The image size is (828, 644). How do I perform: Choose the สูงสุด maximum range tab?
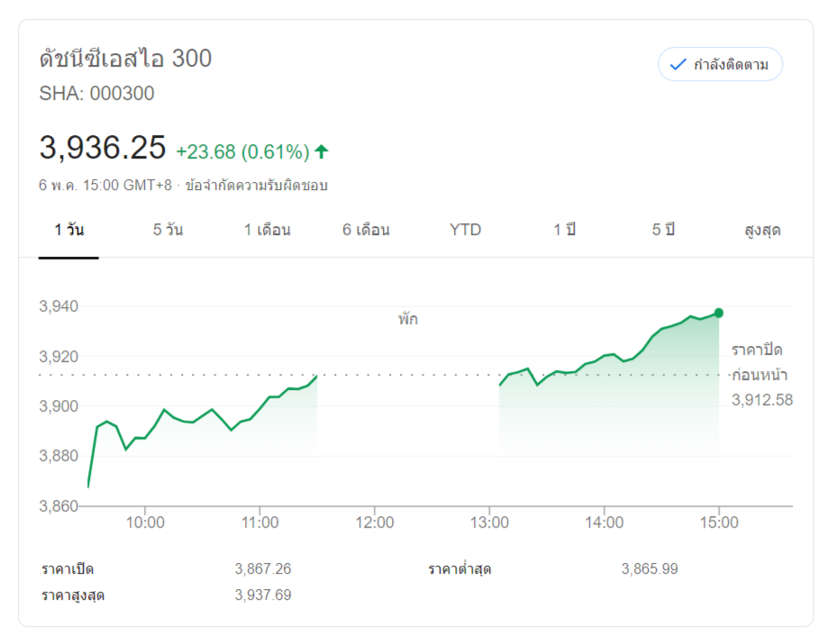(762, 230)
